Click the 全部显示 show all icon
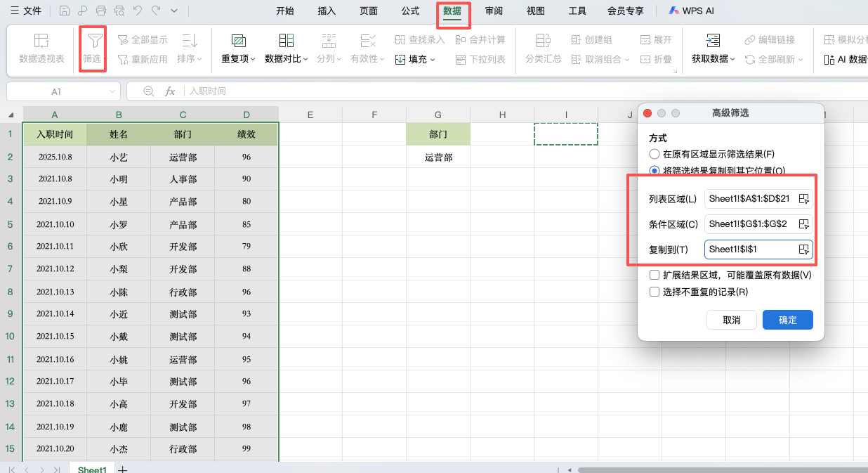Screen dimensions: 868x473 pyautogui.click(x=123, y=40)
